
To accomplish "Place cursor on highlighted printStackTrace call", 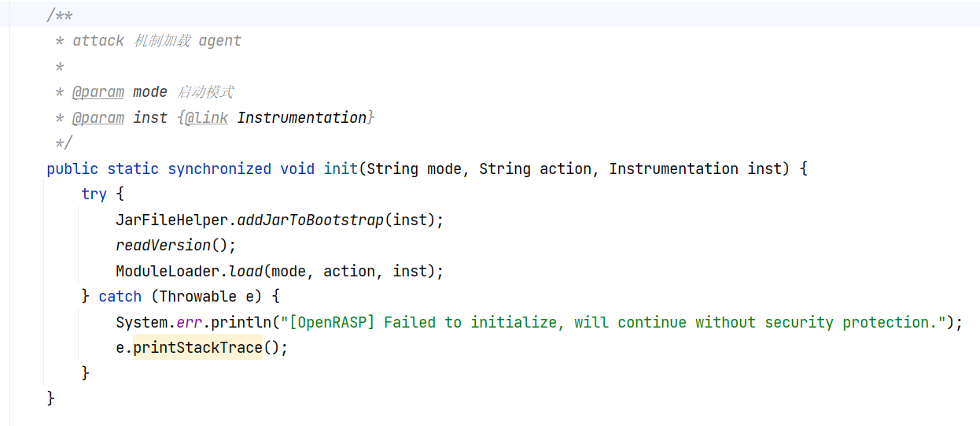I will [197, 347].
